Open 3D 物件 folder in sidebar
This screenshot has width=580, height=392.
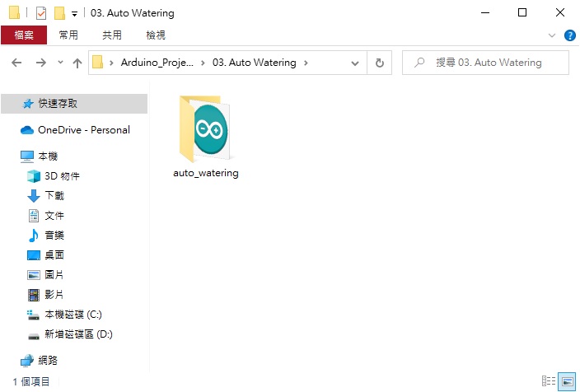click(x=54, y=176)
